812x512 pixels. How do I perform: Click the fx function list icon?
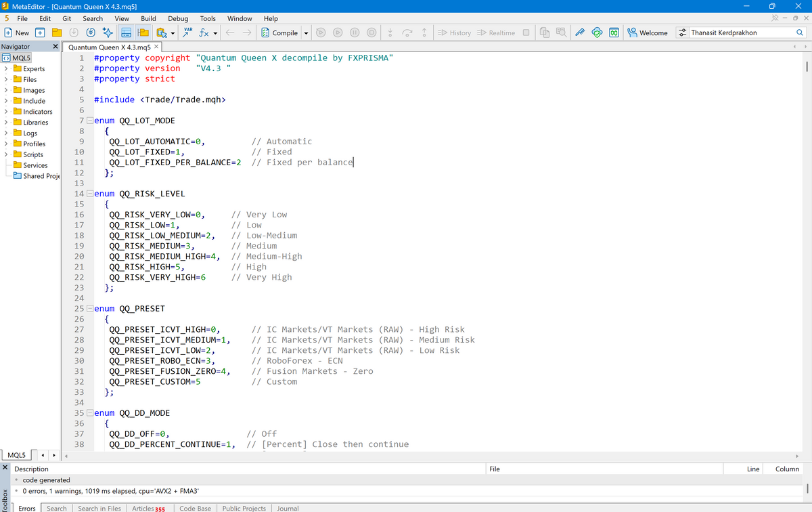tap(204, 33)
